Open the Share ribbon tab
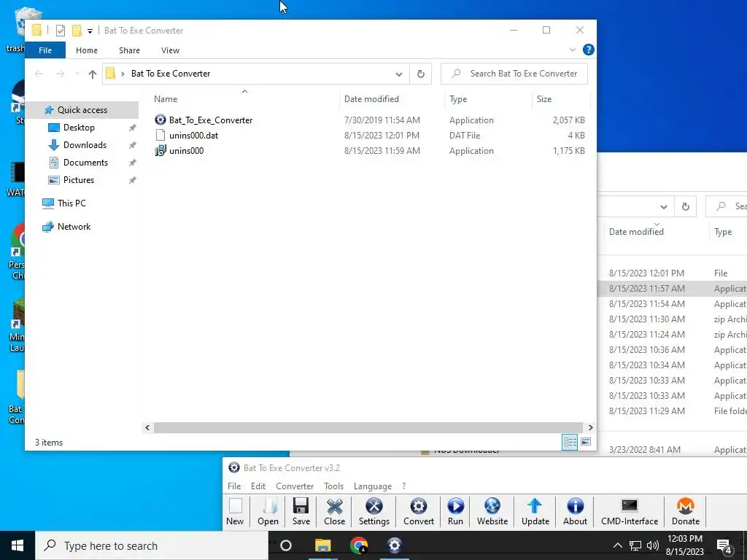Screen dimensions: 747x560 (130, 50)
